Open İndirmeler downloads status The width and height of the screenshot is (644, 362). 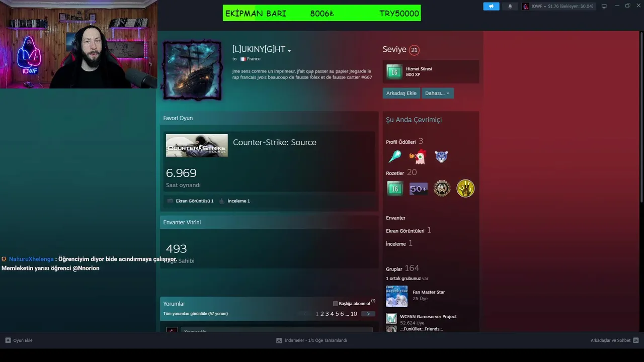(315, 340)
